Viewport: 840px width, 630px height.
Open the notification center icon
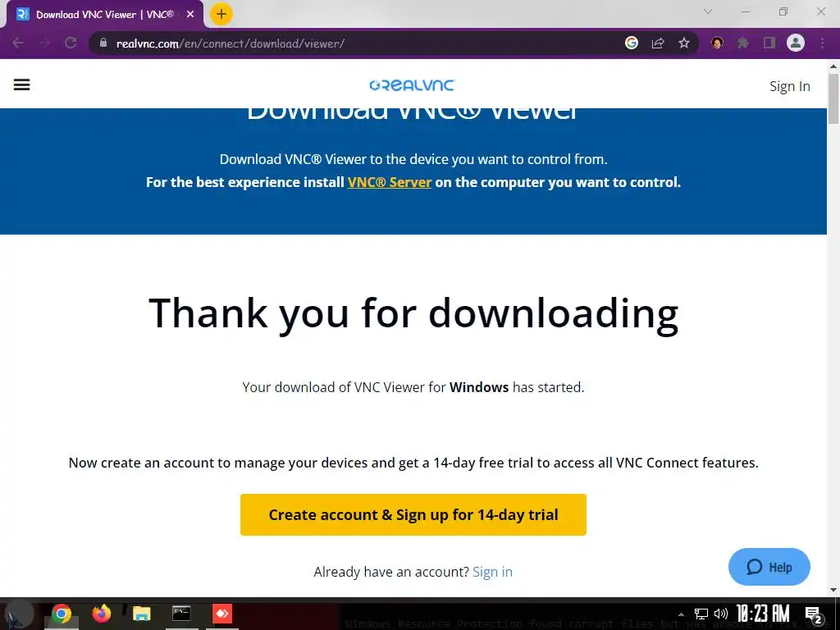(x=814, y=615)
